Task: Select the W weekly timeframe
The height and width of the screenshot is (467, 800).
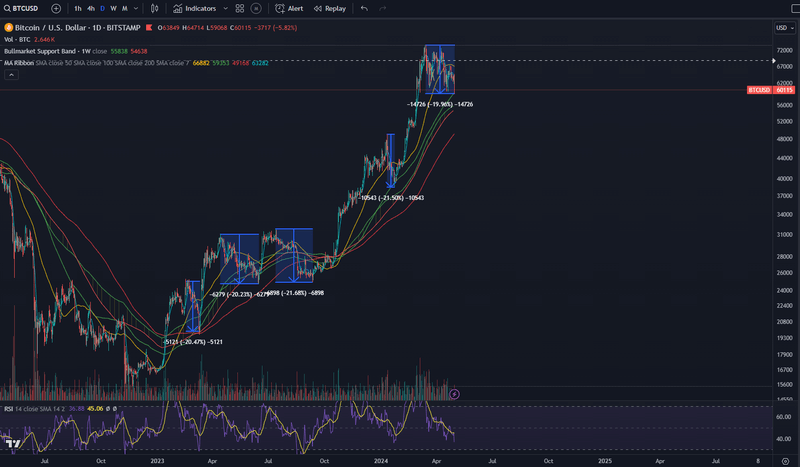Action: coord(113,8)
